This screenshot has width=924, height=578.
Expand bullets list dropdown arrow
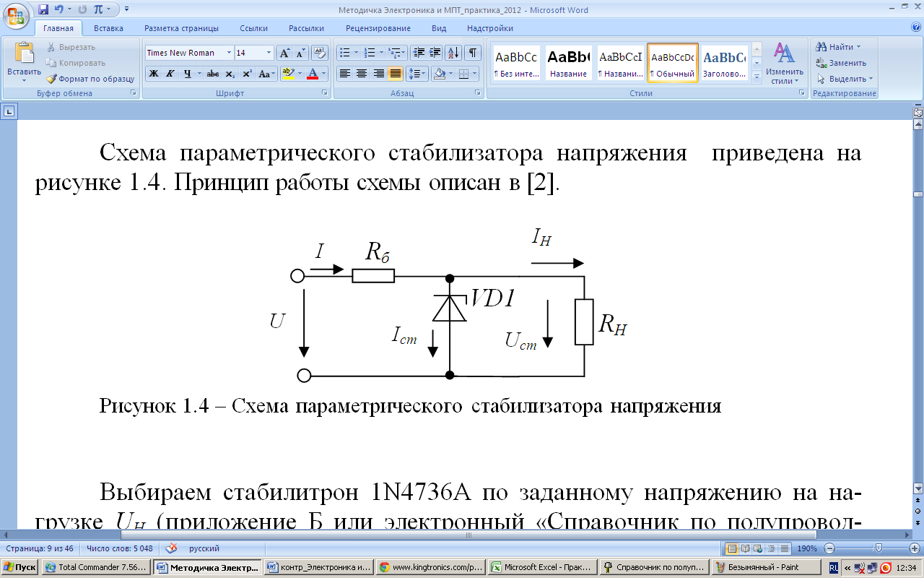pyautogui.click(x=357, y=53)
